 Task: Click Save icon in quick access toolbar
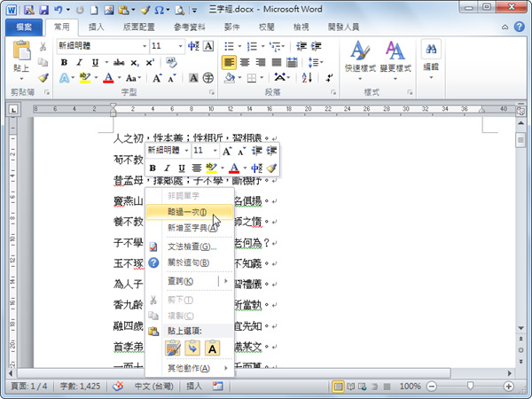tap(43, 10)
